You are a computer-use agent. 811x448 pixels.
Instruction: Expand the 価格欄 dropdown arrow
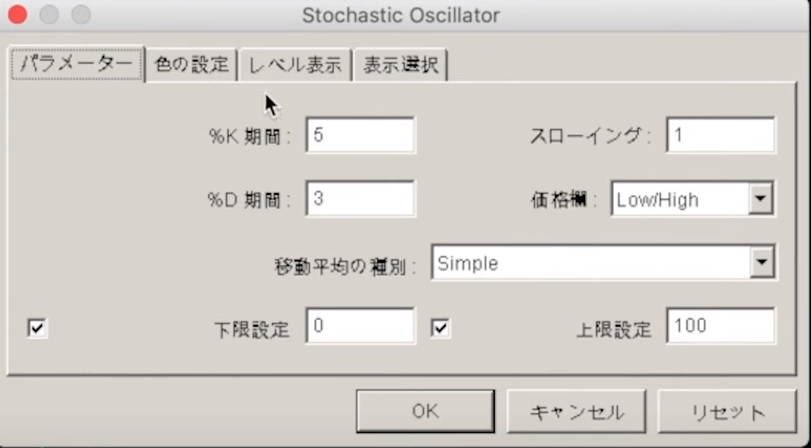761,199
